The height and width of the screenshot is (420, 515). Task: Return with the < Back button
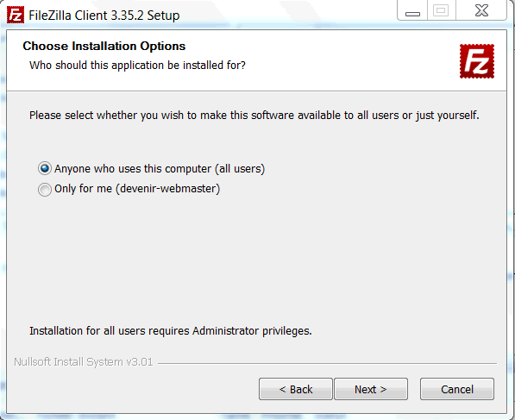coord(296,389)
